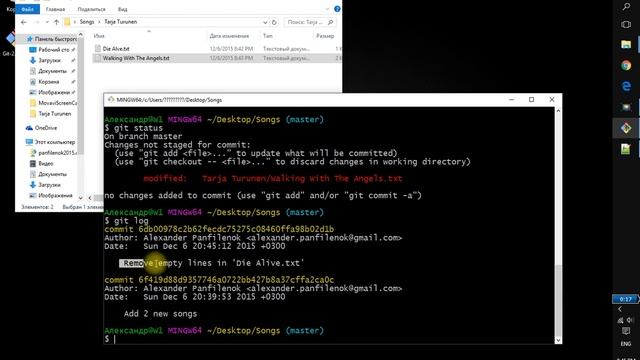Open the Action Center notifications icon
Screen dimensions: 640x360
[626, 331]
